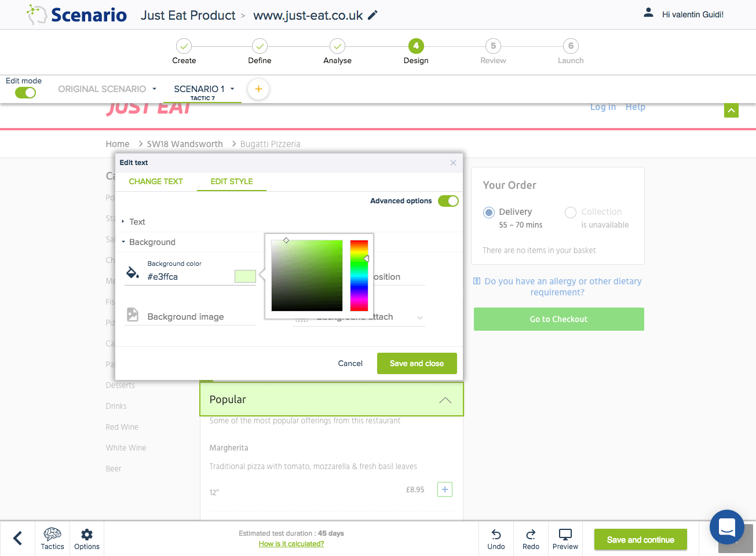Select the Design step 4 circle
756x556 pixels.
coord(416,46)
